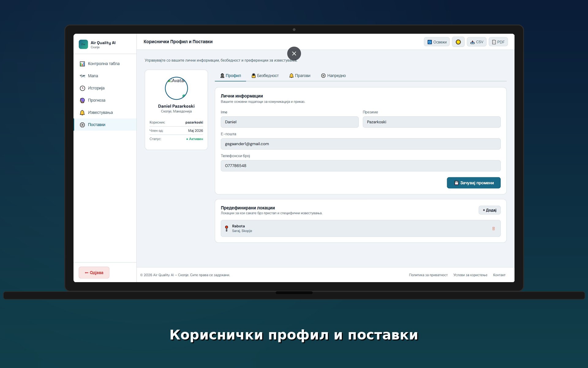Click the copyright text in footer
Screen dimensions: 588x368
tap(185, 275)
